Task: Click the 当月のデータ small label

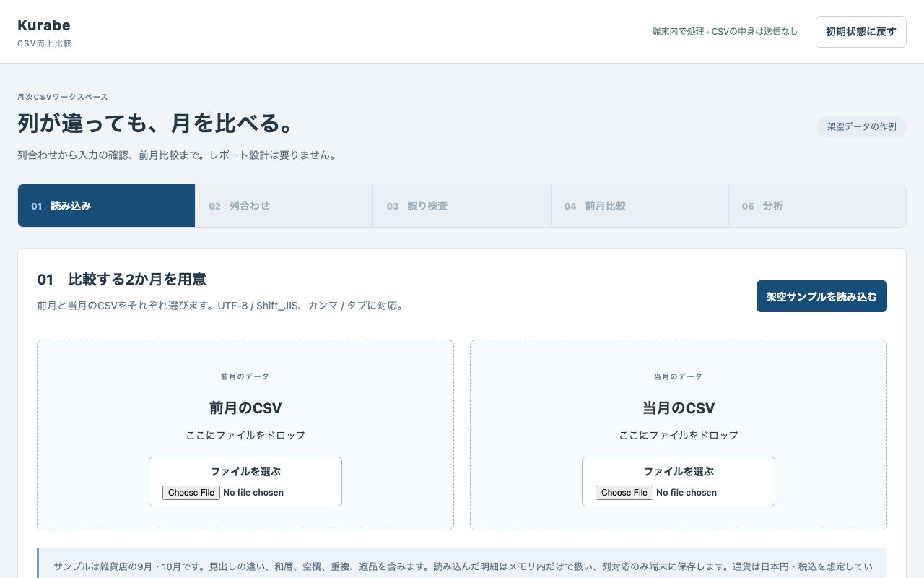Action: pos(679,376)
